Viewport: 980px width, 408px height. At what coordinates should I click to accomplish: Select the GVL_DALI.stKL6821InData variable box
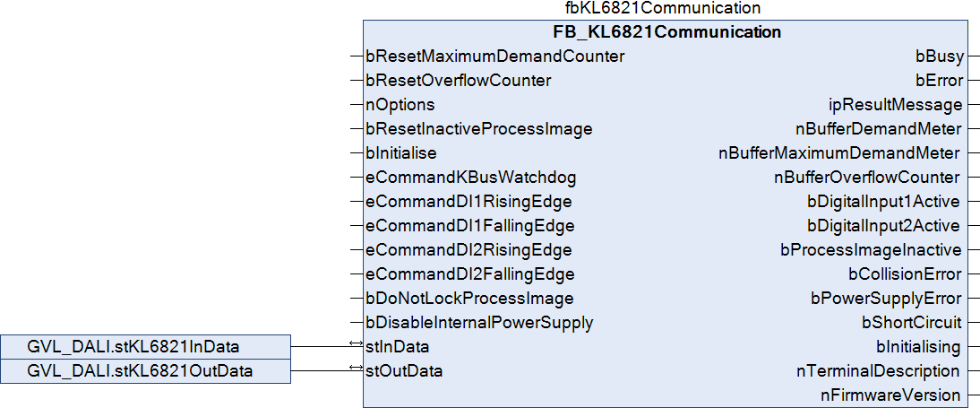(145, 346)
